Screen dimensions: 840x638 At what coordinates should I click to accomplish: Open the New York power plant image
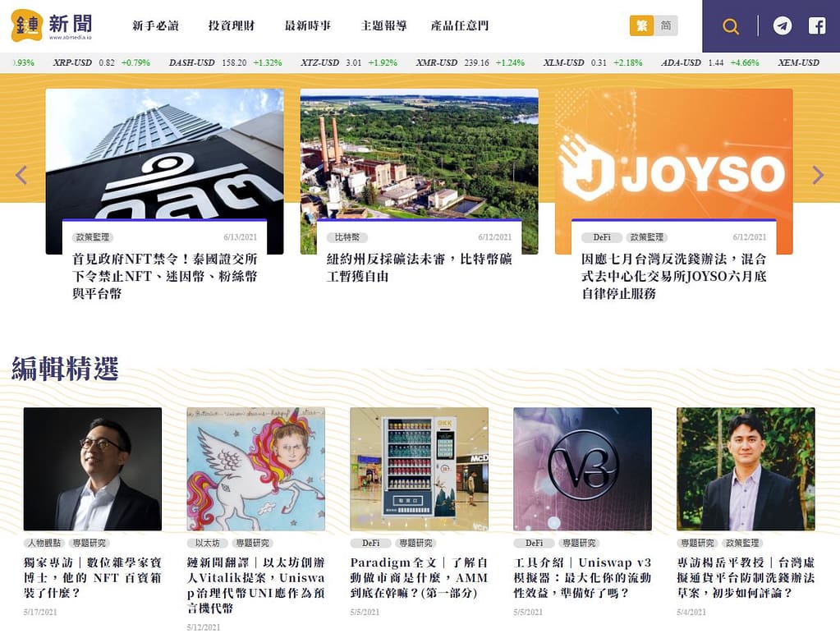click(420, 154)
